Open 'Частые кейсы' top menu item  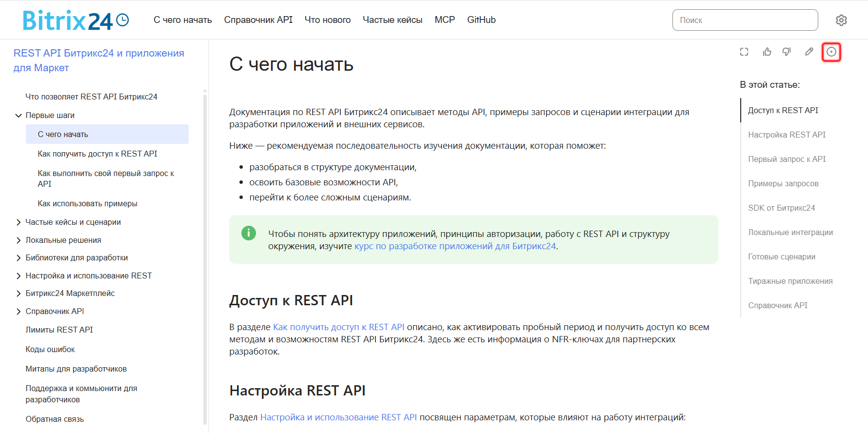point(393,20)
